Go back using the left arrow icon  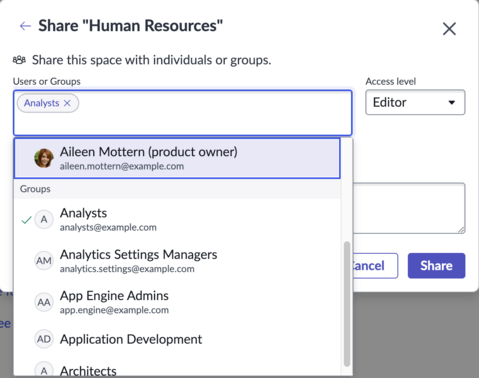tap(25, 26)
